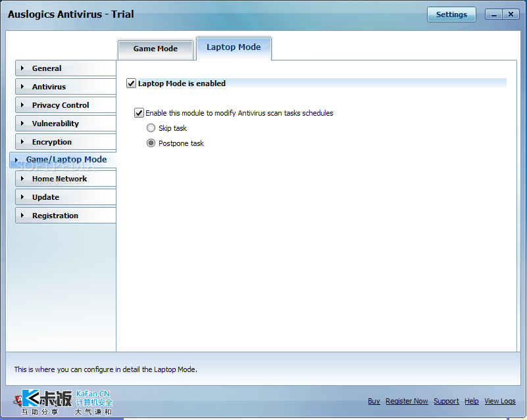Minimize the Auslogics Antivirus window
This screenshot has height=420, width=527.
[x=493, y=14]
